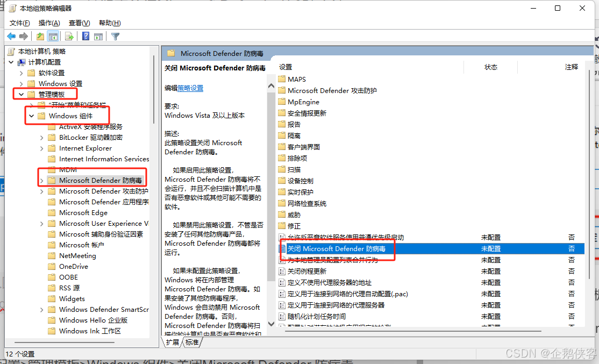Image resolution: width=599 pixels, height=364 pixels.
Task: Select Internet Information Services in the tree
Action: tap(104, 159)
